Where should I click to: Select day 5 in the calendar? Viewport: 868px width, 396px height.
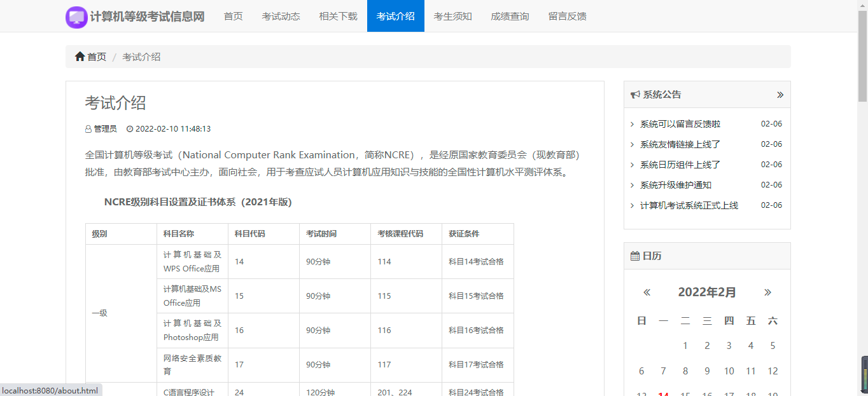point(773,346)
